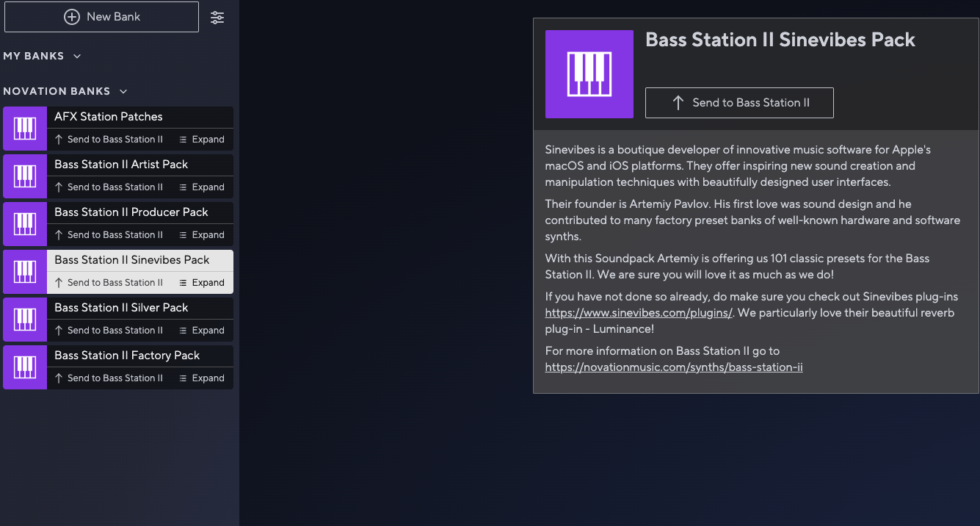Send Factory Pack to Bass Station II

click(109, 378)
